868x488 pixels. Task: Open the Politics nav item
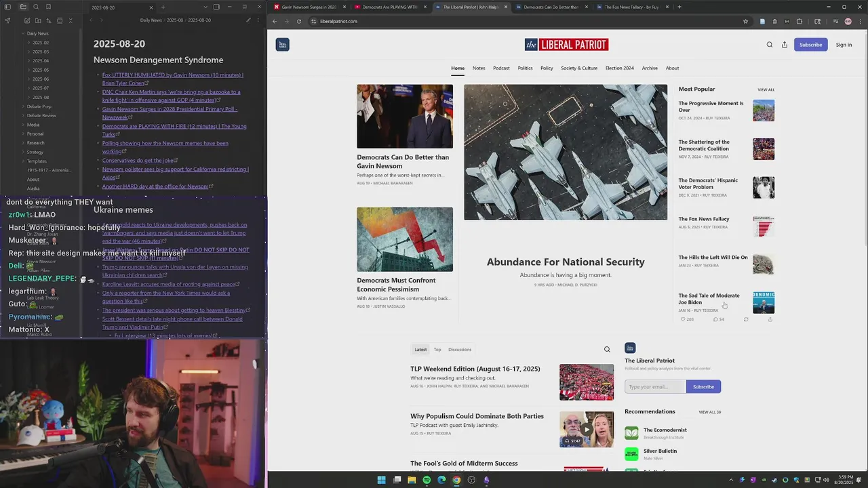(525, 68)
